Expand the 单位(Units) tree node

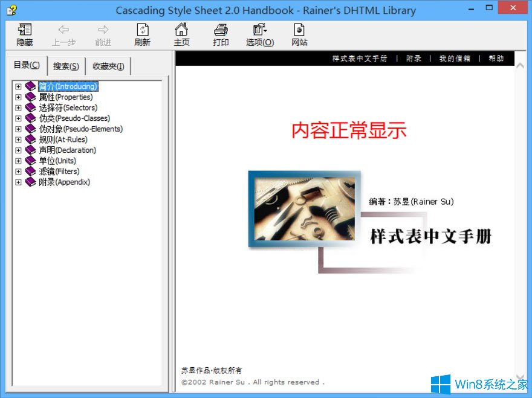pos(18,161)
